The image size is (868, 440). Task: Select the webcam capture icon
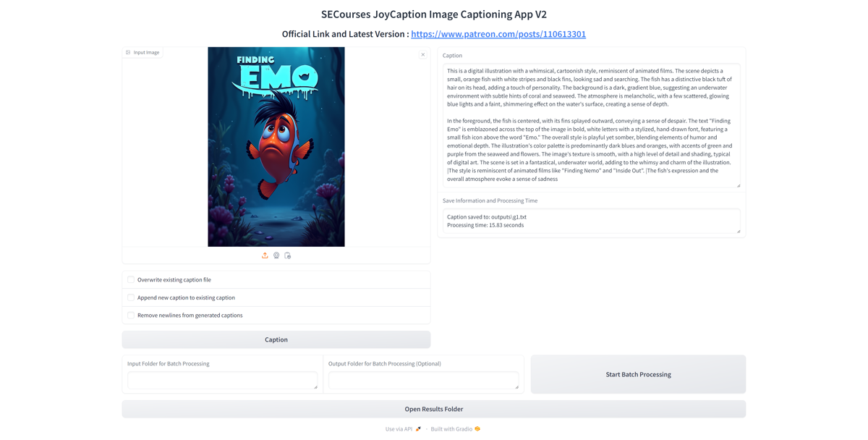pos(276,255)
